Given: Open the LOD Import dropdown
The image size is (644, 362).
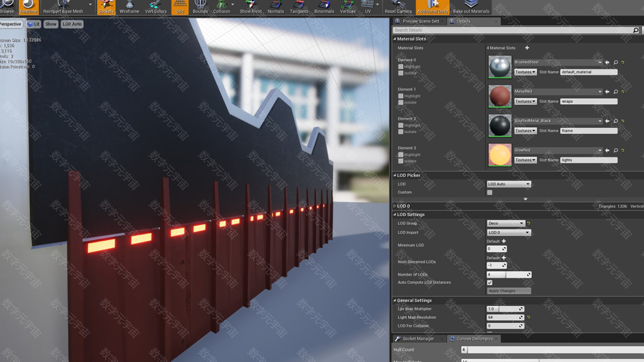Looking at the screenshot, I should [x=509, y=232].
